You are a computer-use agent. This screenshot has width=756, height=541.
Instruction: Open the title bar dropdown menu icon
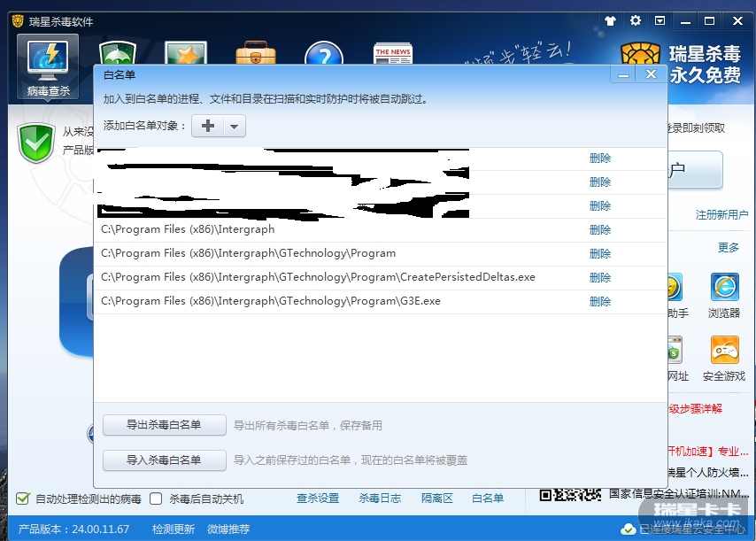pyautogui.click(x=660, y=20)
